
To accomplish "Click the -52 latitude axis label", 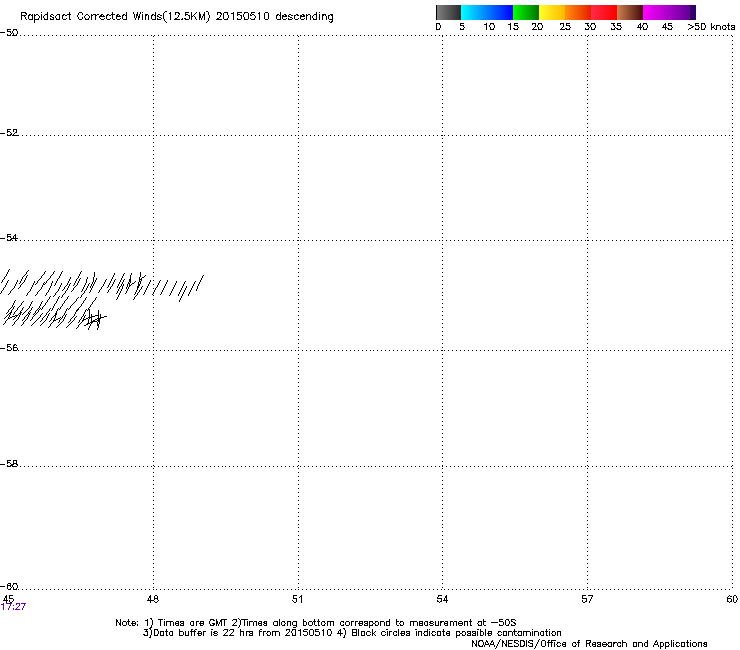I will click(x=9, y=133).
